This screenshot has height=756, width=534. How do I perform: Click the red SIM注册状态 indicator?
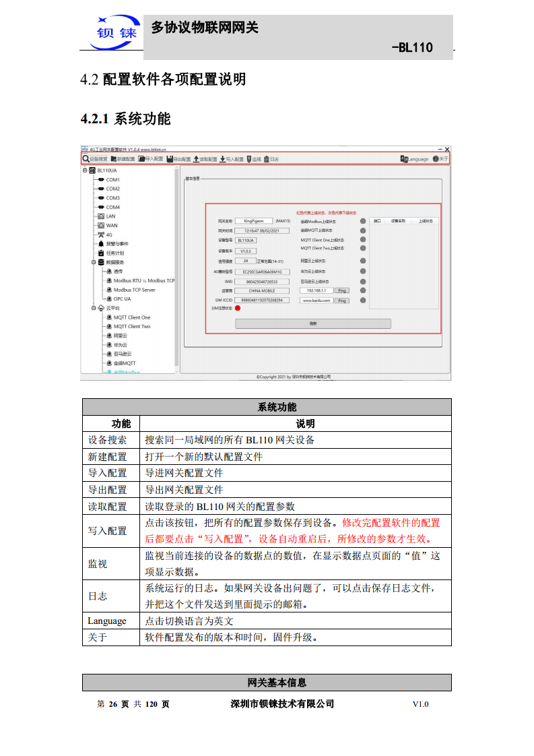pos(238,308)
